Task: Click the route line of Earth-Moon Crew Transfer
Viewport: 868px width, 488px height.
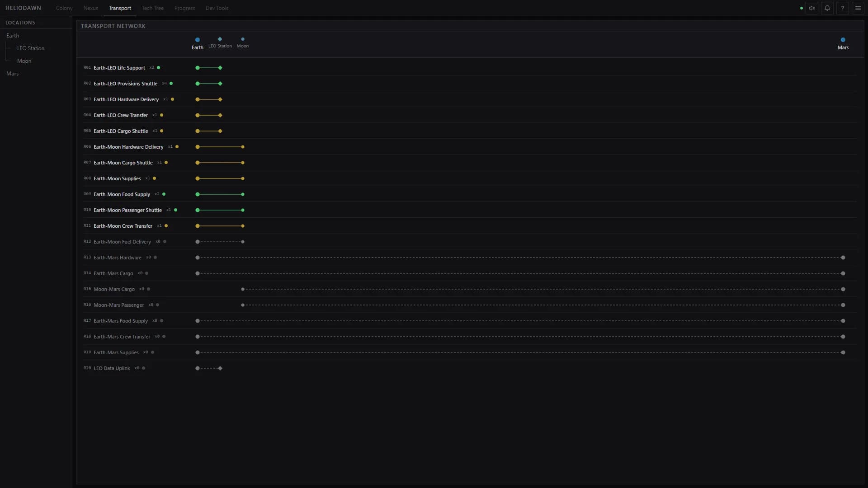Action: coord(220,226)
